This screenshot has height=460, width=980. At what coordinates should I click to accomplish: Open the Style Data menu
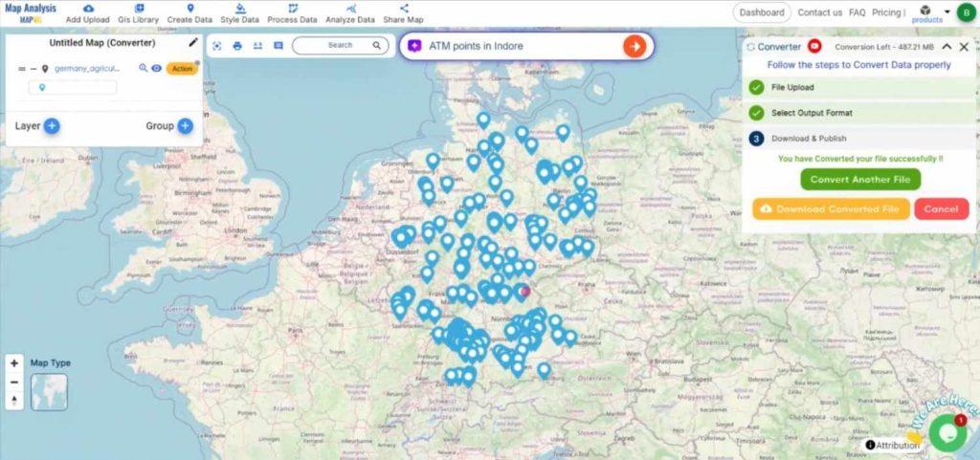239,13
